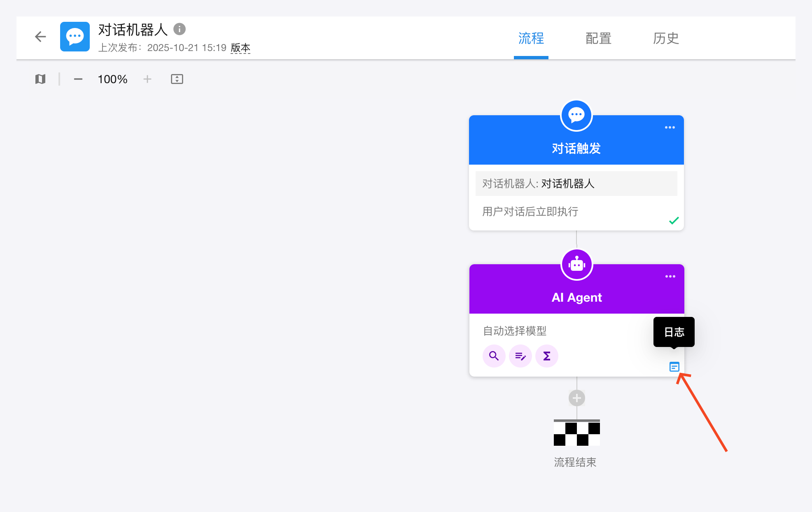Open the 版本 version link
Viewport: 812px width, 512px height.
click(240, 48)
